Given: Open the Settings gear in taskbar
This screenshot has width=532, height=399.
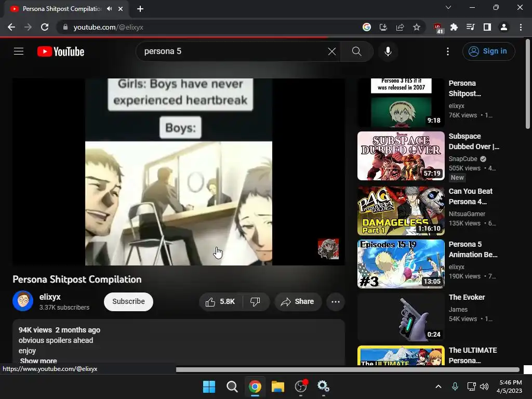Looking at the screenshot, I should coord(323,387).
